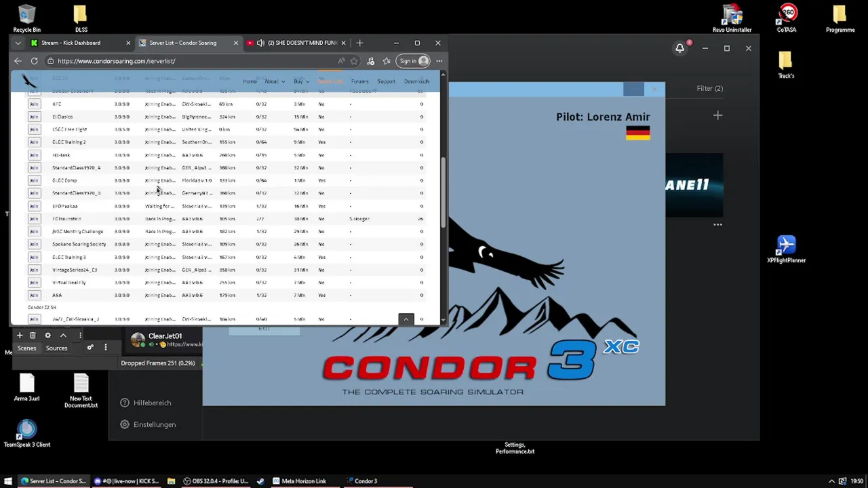The width and height of the screenshot is (868, 488).
Task: Open Revo Uninstaller desktop icon
Action: point(732,19)
